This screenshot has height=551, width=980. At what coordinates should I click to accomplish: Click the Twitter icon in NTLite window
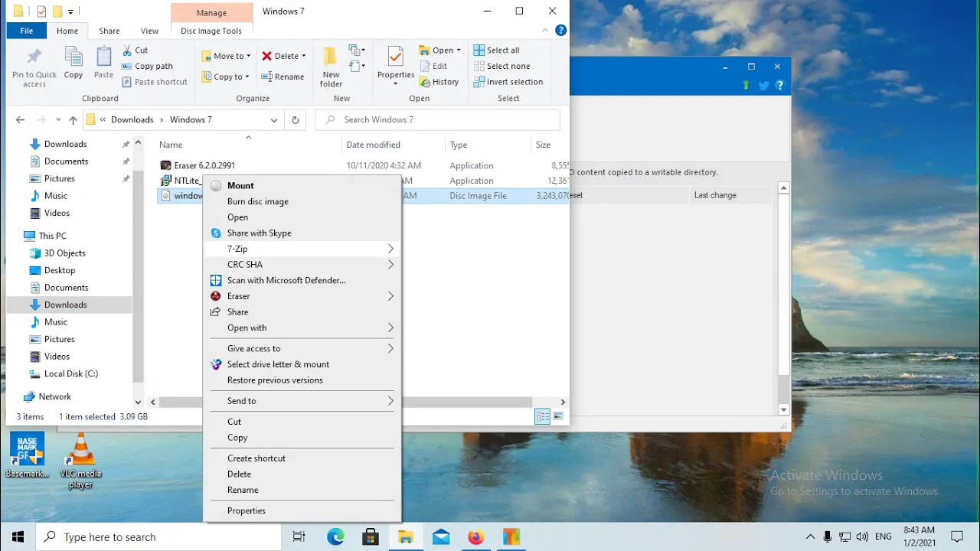tap(763, 86)
